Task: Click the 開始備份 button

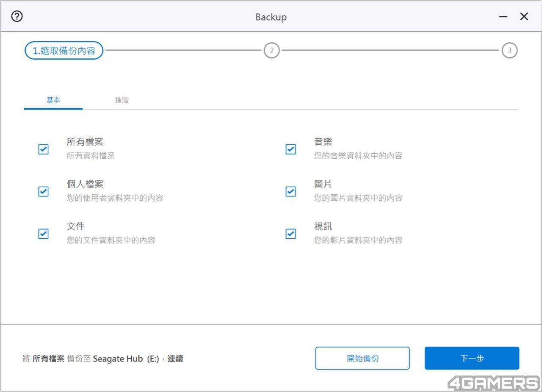Action: [x=362, y=358]
